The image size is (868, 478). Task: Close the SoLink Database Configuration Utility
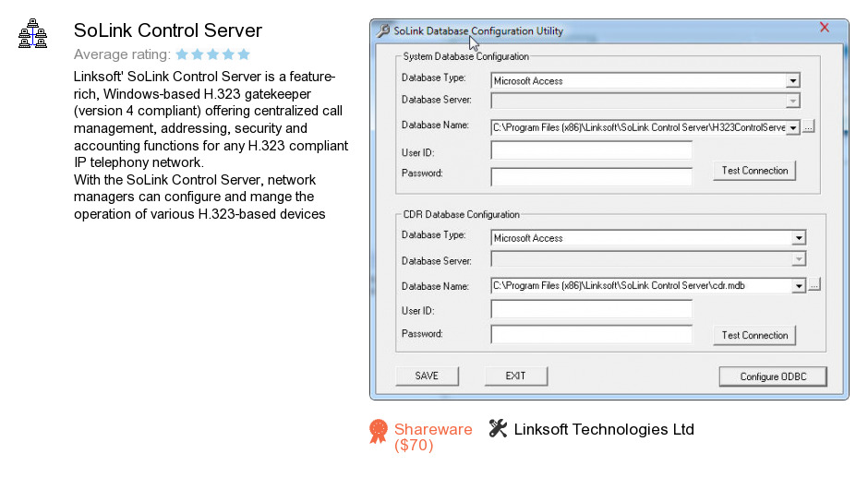[x=825, y=28]
